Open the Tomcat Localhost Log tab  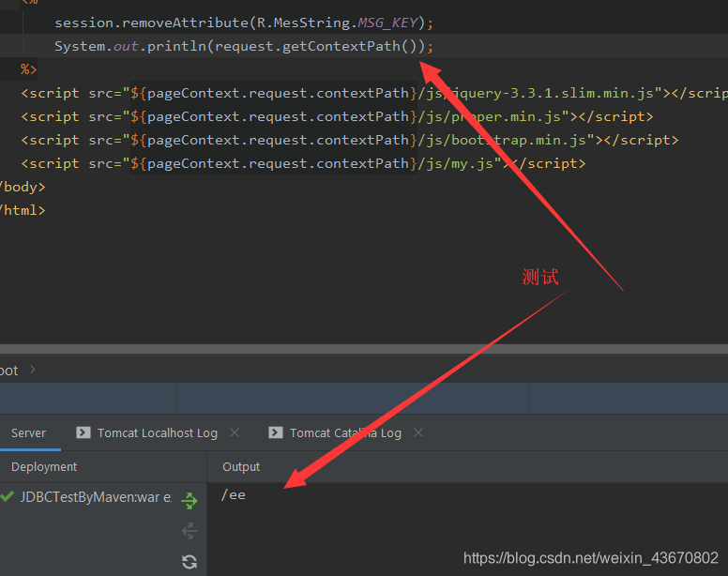158,433
